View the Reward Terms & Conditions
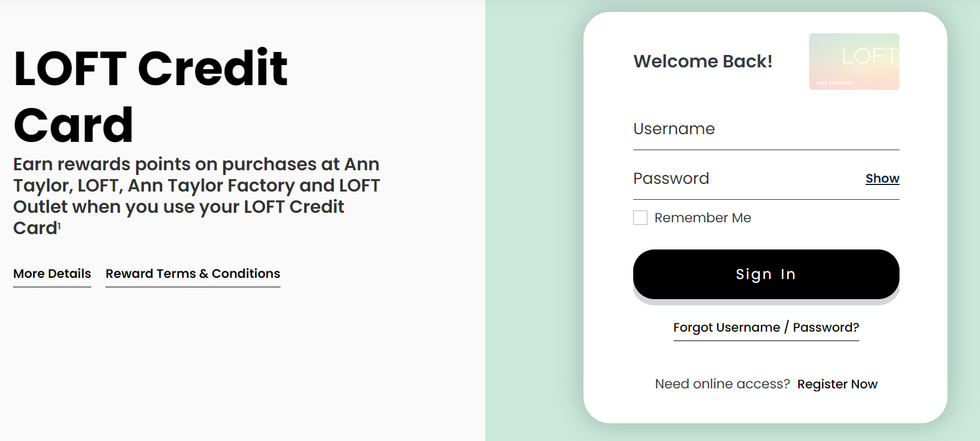The width and height of the screenshot is (980, 441). [x=192, y=273]
